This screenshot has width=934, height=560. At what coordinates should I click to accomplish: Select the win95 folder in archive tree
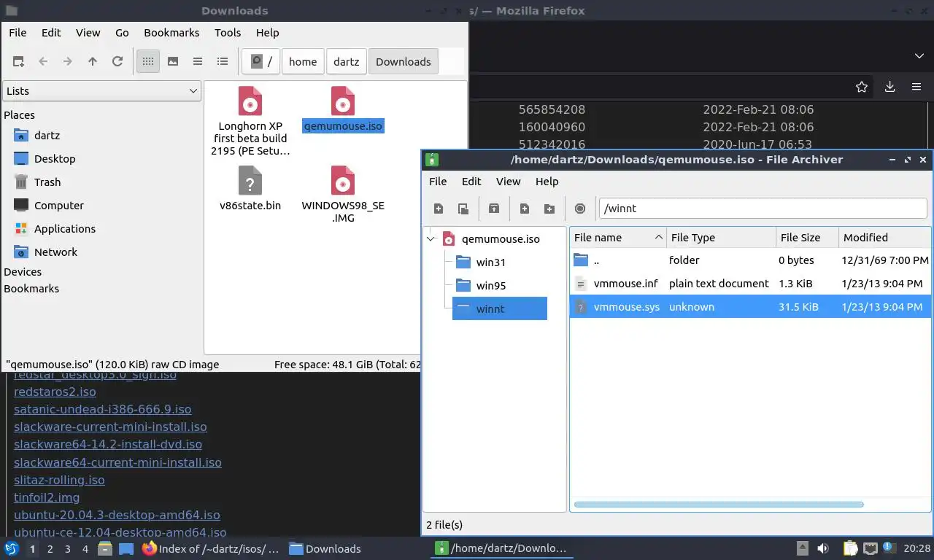pos(490,286)
